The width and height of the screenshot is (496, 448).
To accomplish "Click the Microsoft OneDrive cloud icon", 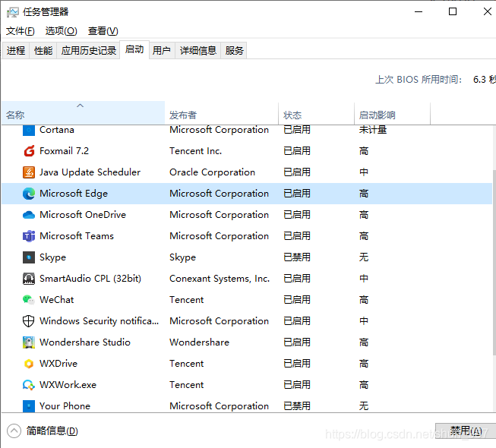I will pyautogui.click(x=29, y=215).
